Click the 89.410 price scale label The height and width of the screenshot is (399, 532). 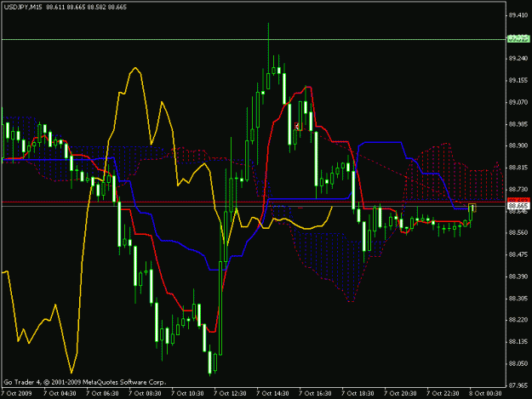[518, 15]
